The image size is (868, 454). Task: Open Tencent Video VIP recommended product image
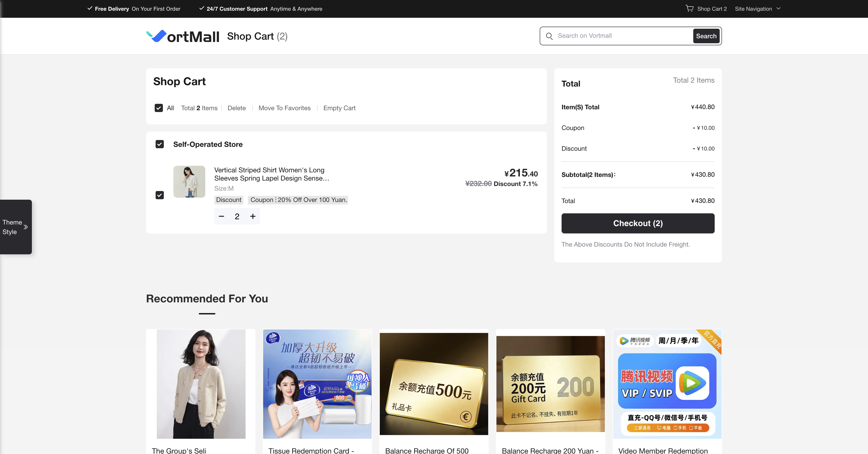pos(667,384)
